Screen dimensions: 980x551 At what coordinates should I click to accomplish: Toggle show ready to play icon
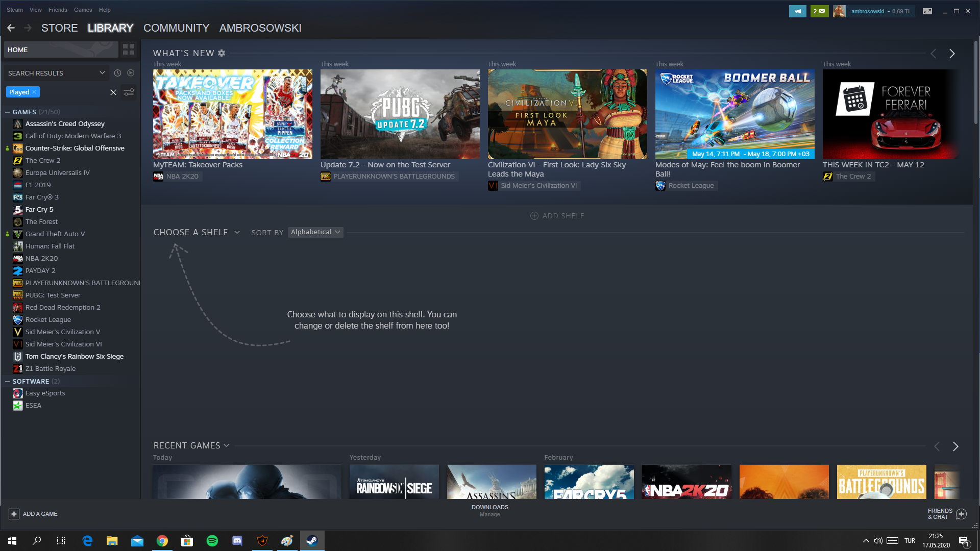click(131, 73)
